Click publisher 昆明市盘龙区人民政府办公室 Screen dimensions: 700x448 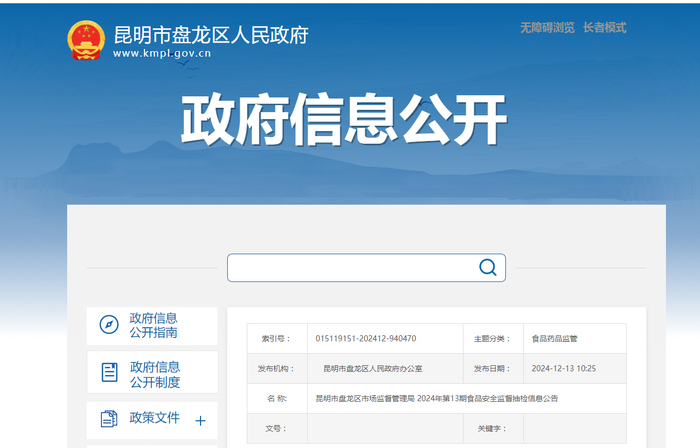click(x=373, y=369)
